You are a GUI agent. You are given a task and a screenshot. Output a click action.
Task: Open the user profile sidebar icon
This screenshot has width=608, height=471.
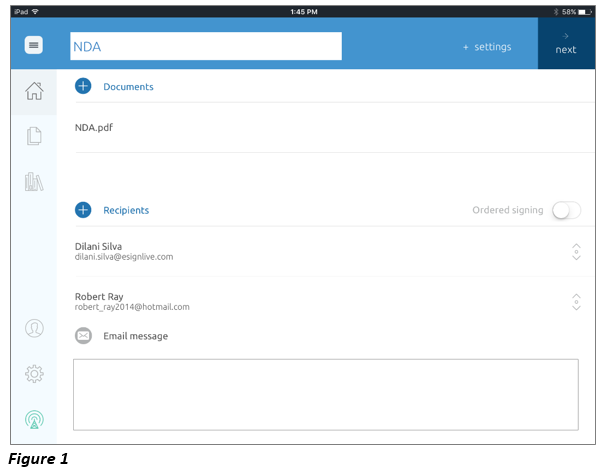(x=34, y=328)
